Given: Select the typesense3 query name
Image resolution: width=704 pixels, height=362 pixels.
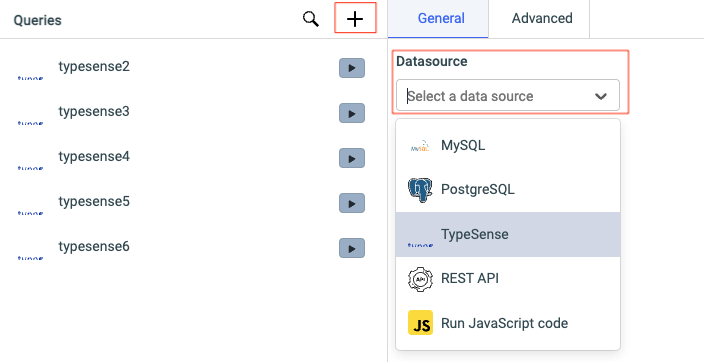Looking at the screenshot, I should coord(94,111).
